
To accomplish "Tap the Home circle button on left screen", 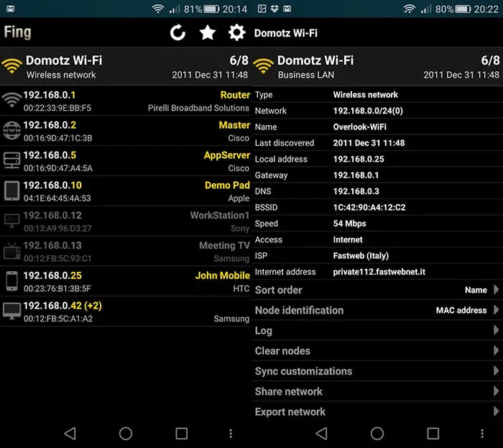I will (126, 433).
